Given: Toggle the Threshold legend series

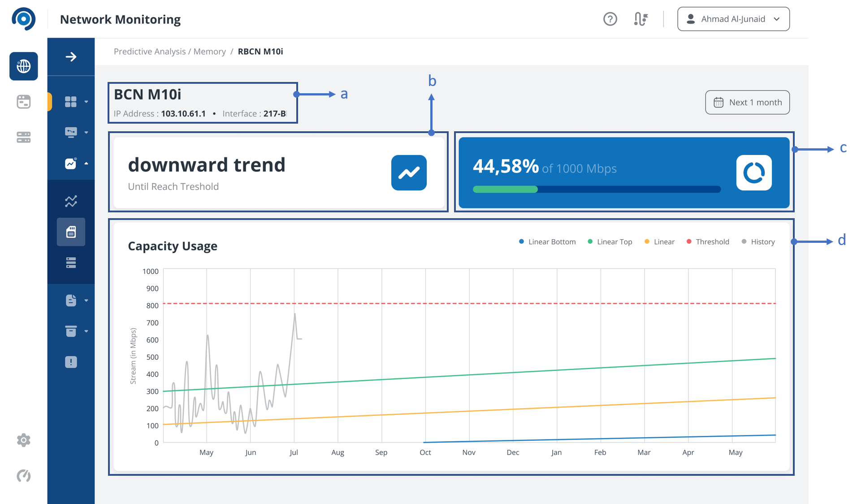Looking at the screenshot, I should [x=708, y=242].
